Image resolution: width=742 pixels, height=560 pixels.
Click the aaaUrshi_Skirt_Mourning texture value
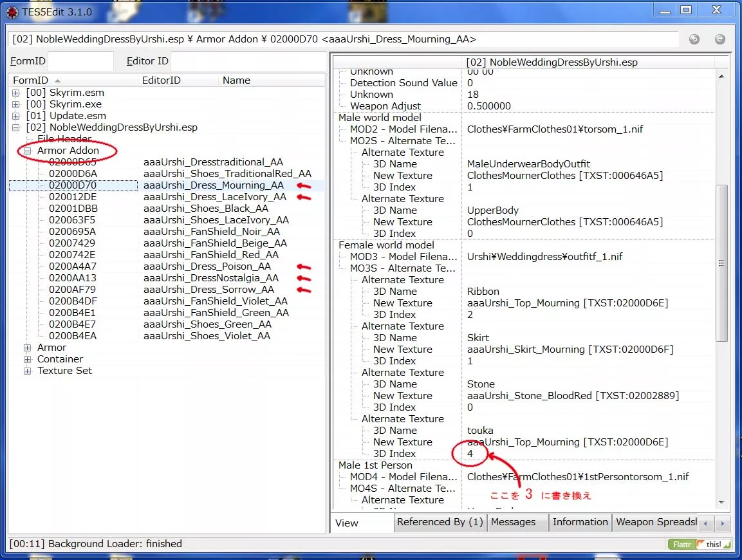[x=570, y=350]
